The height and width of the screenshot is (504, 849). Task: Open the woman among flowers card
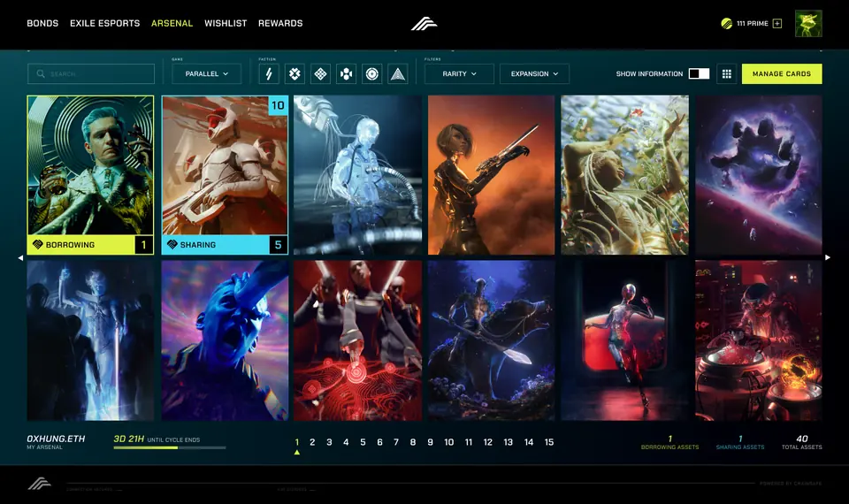point(625,175)
